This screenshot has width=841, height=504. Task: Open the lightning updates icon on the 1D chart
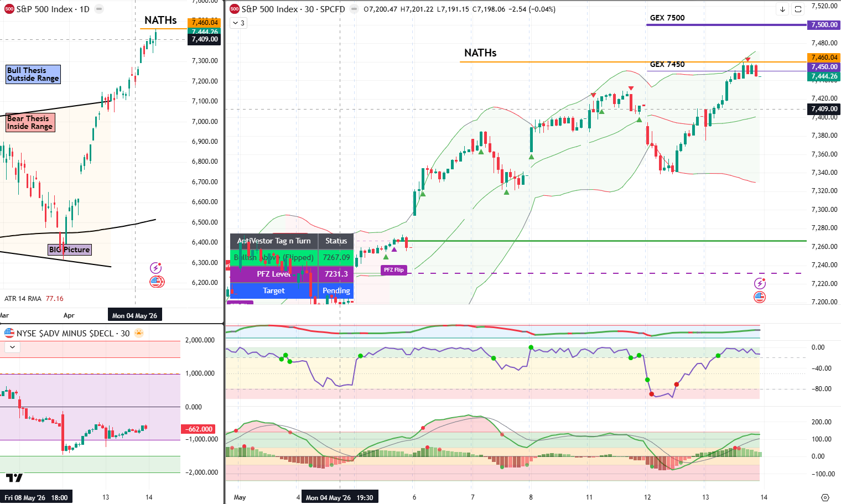coord(156,268)
